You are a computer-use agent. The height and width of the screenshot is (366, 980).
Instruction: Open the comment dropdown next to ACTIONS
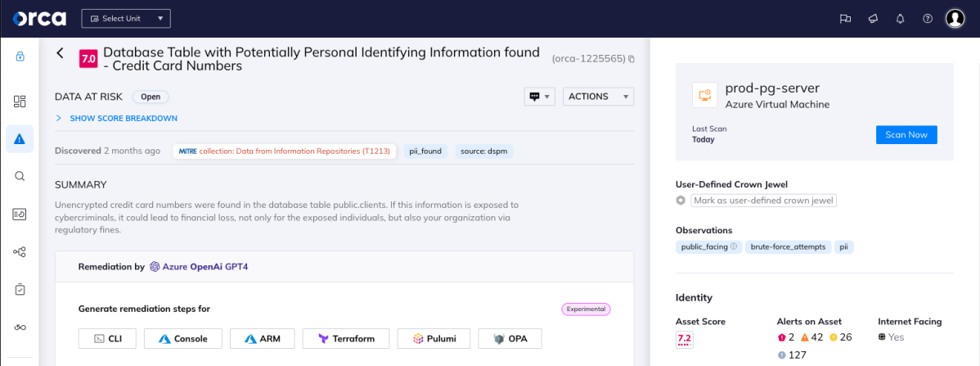point(539,97)
